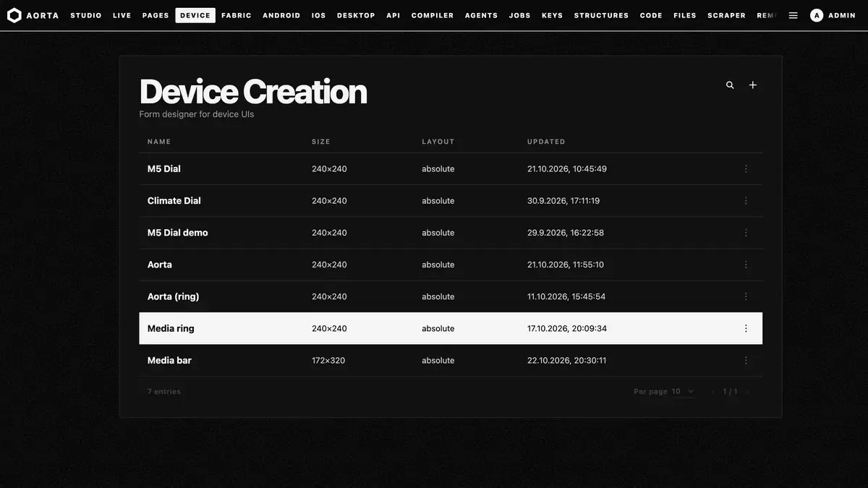The width and height of the screenshot is (868, 488).
Task: Expand the Per page 10 dropdown
Action: tap(683, 392)
